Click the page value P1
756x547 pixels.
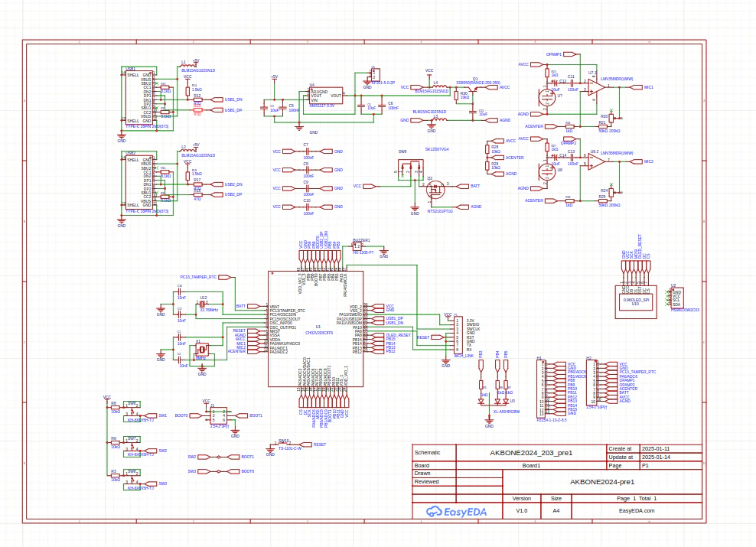(x=645, y=466)
